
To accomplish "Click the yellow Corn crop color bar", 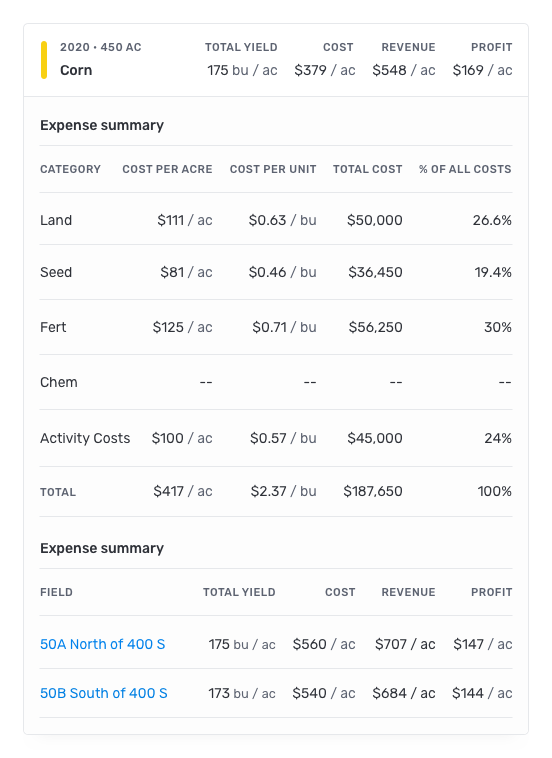I will (x=44, y=60).
